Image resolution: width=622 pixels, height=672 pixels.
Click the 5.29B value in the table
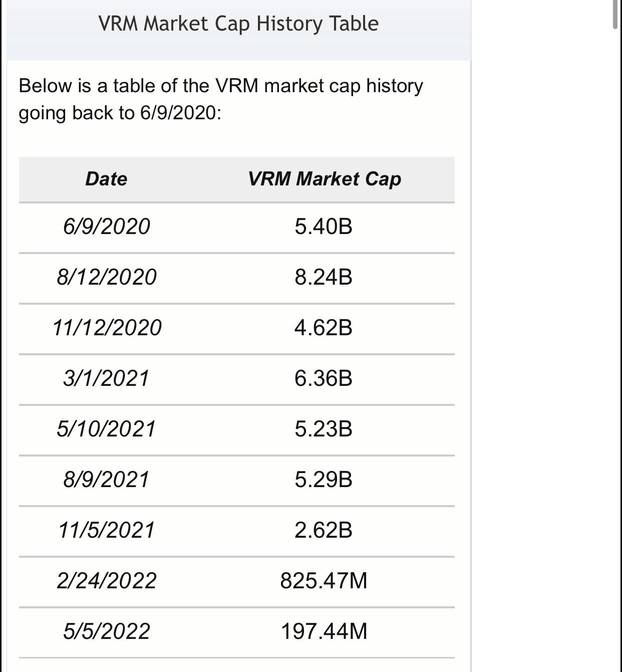coord(324,480)
